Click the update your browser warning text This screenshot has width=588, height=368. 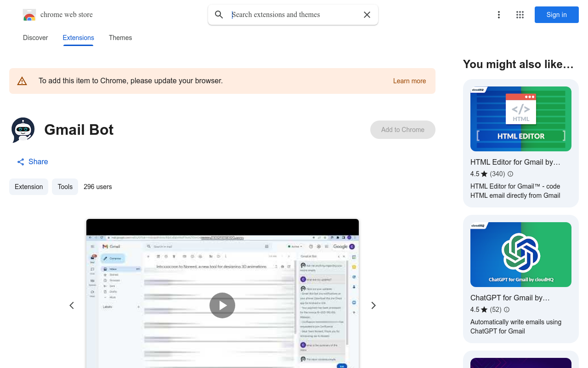(131, 81)
